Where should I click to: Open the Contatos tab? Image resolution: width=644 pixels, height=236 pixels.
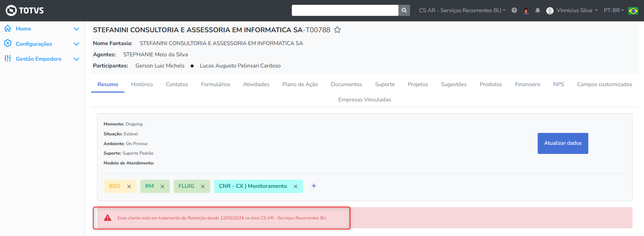point(177,84)
